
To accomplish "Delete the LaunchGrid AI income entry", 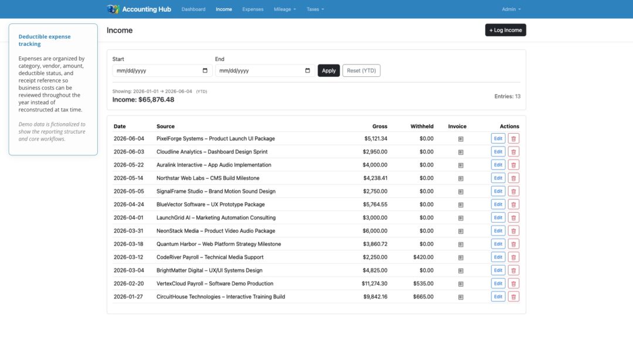I will pos(513,217).
